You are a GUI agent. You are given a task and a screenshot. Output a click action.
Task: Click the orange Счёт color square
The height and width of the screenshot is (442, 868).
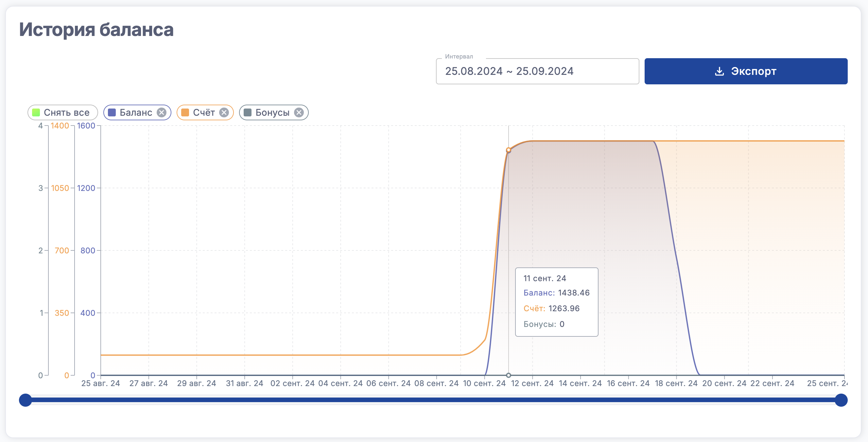coord(185,112)
